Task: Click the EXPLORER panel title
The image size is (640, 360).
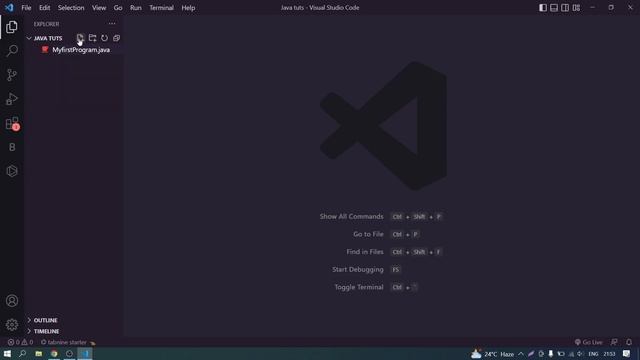Action: point(46,24)
